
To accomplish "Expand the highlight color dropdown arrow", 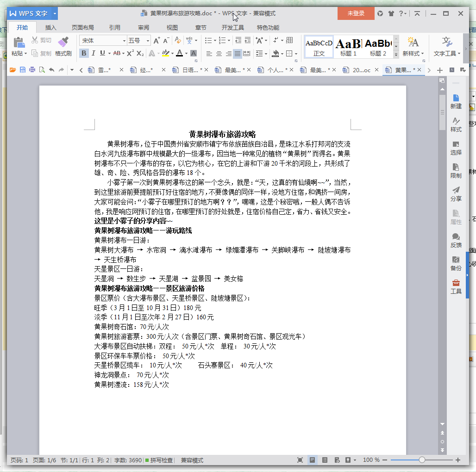I will tap(172, 53).
